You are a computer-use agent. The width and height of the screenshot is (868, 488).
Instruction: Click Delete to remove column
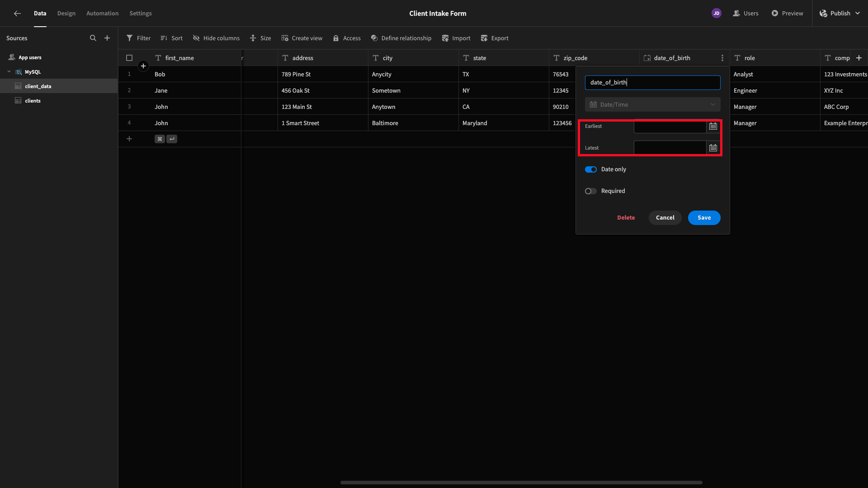pyautogui.click(x=626, y=218)
